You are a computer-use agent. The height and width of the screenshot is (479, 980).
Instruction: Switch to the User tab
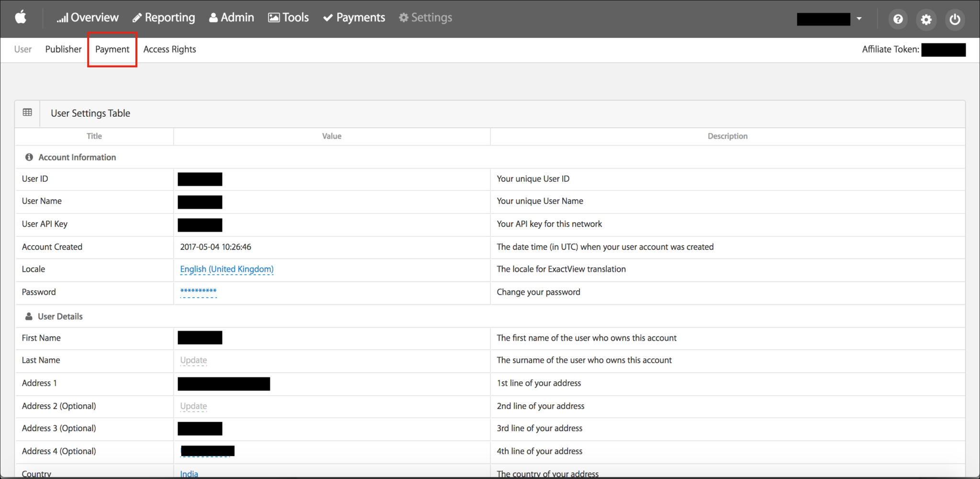(x=23, y=49)
